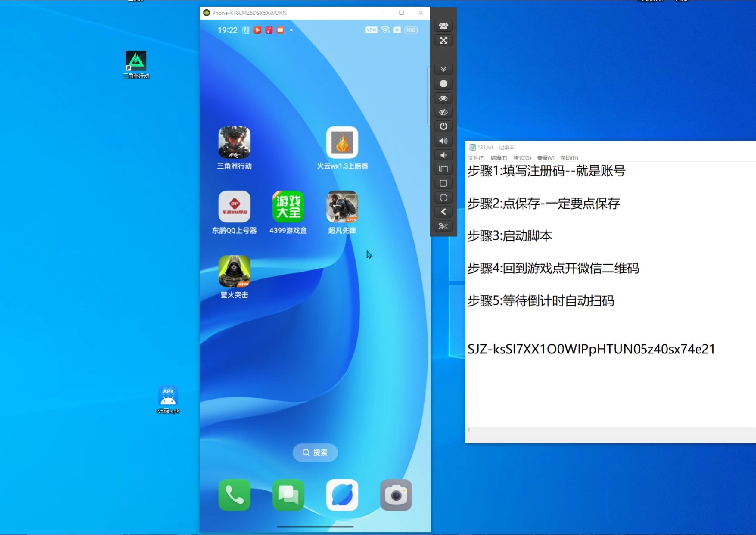The width and height of the screenshot is (756, 535).
Task: Close the Phone mirror window
Action: coord(421,13)
